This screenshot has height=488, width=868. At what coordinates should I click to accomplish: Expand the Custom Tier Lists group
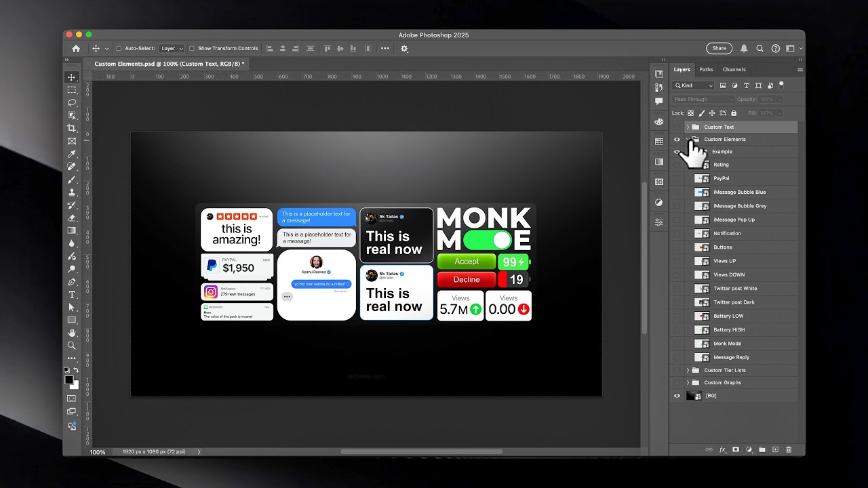click(688, 370)
